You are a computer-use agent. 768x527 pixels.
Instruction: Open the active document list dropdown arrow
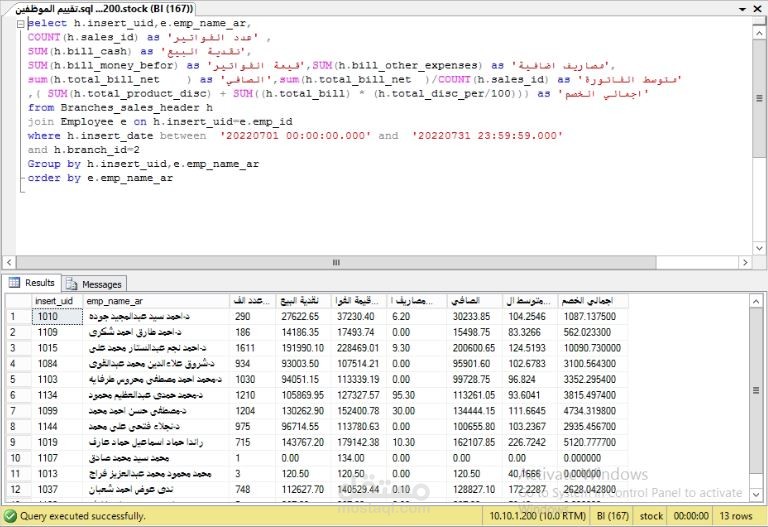pos(743,9)
